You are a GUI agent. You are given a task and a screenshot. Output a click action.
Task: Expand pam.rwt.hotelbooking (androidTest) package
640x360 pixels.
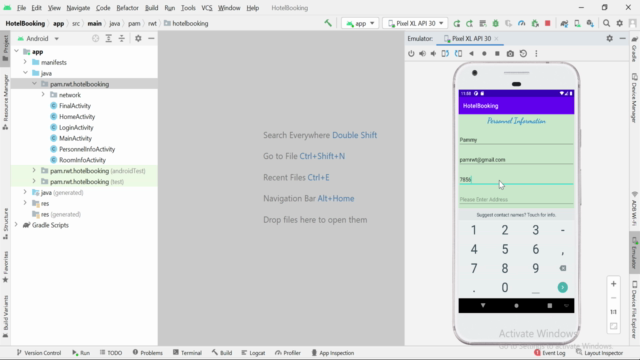coord(34,171)
